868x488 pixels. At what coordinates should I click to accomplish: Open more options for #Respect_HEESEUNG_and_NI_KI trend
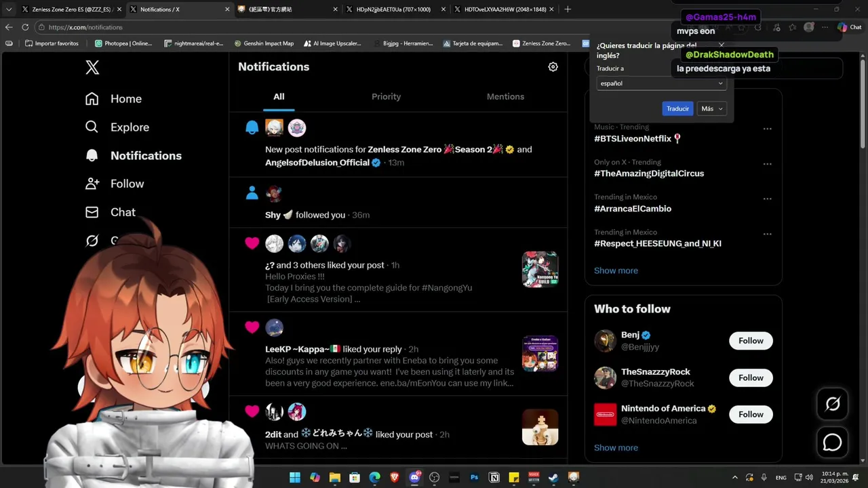(x=767, y=234)
